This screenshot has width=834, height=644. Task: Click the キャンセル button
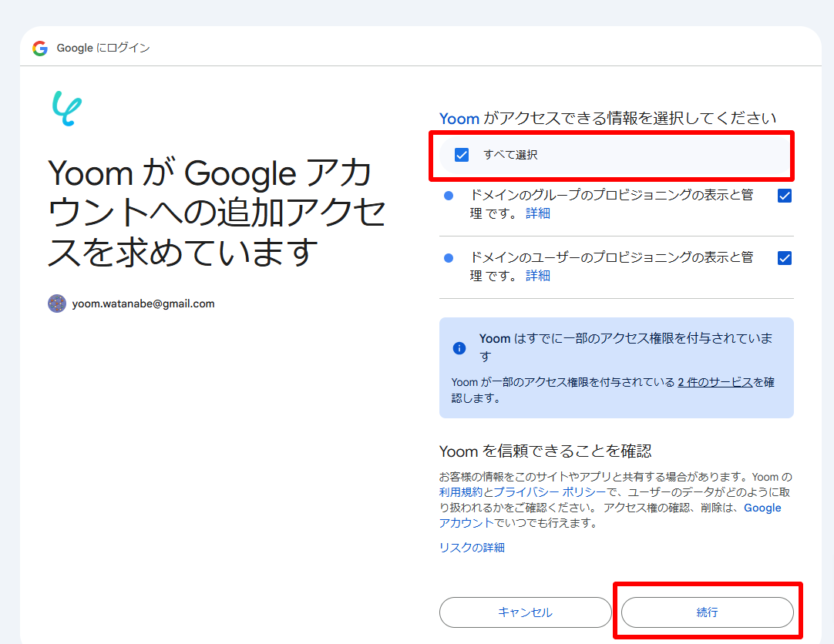coord(526,612)
